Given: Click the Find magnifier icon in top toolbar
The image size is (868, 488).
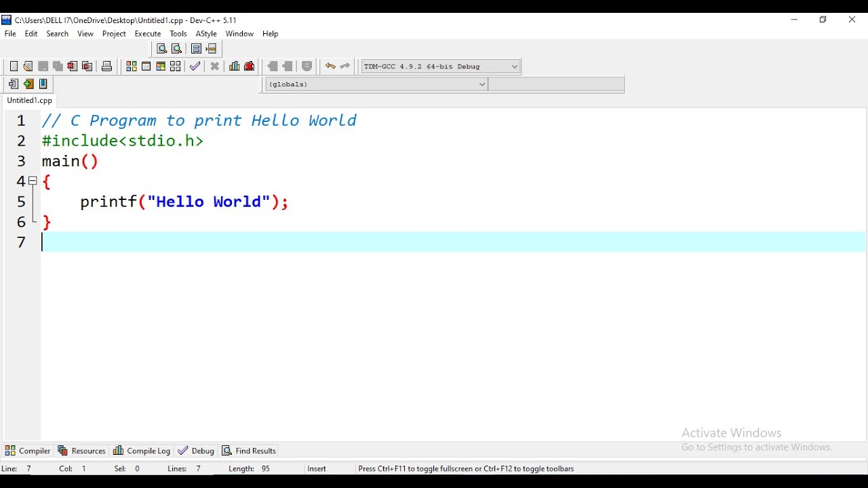Looking at the screenshot, I should [161, 49].
